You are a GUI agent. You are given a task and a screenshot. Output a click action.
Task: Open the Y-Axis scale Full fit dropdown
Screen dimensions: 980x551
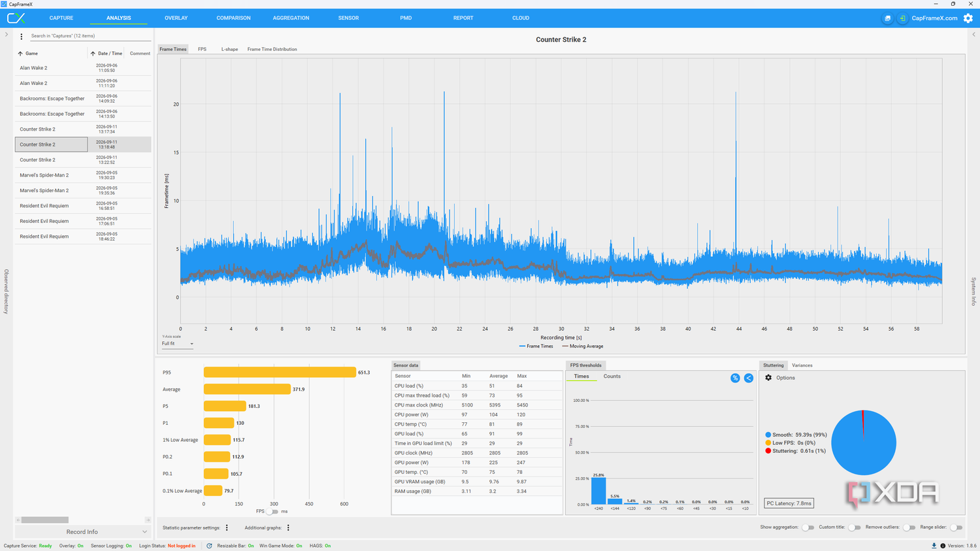[178, 344]
